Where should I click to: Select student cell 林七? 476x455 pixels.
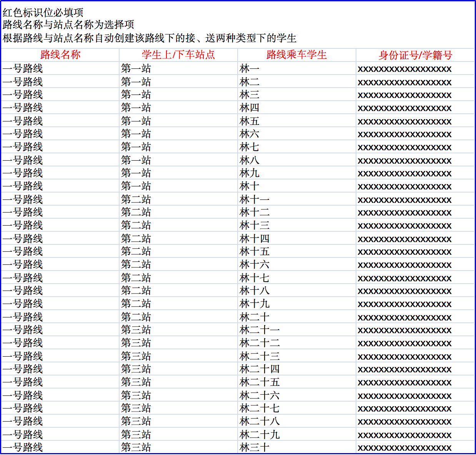pos(297,147)
